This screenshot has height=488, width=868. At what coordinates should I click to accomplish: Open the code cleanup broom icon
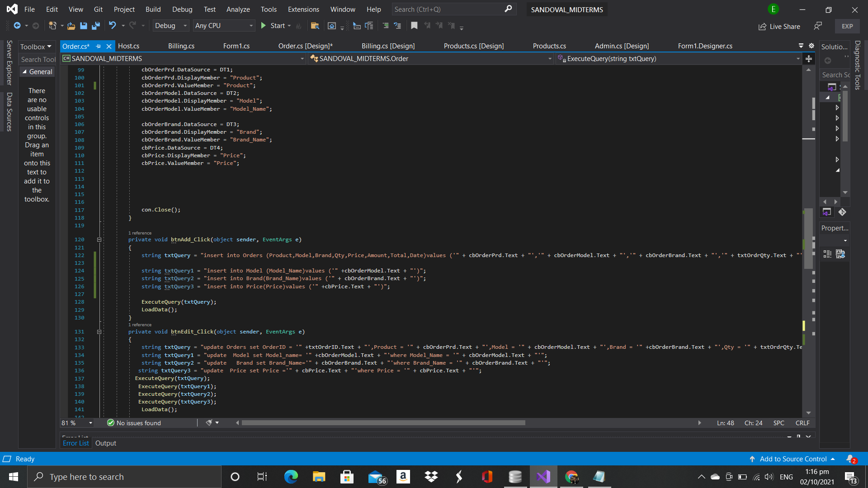209,423
